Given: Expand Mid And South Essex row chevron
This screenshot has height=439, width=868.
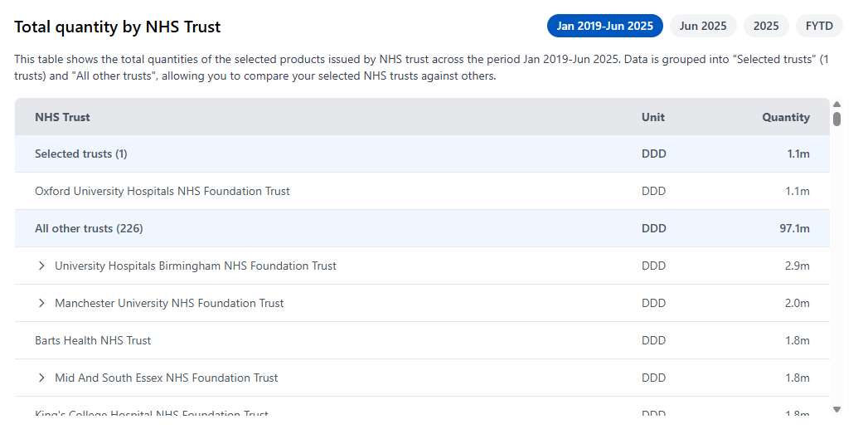Looking at the screenshot, I should click(x=41, y=378).
